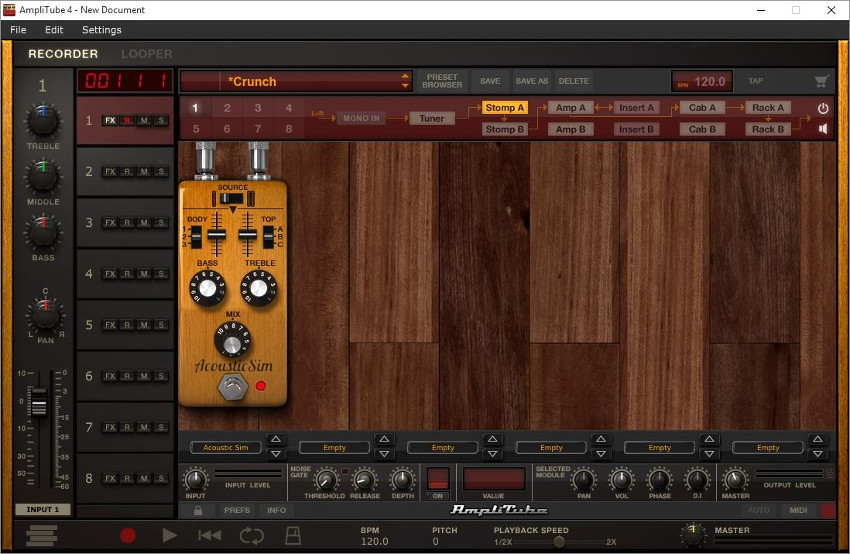Toggle the AUTO button
This screenshot has width=850, height=554.
758,510
